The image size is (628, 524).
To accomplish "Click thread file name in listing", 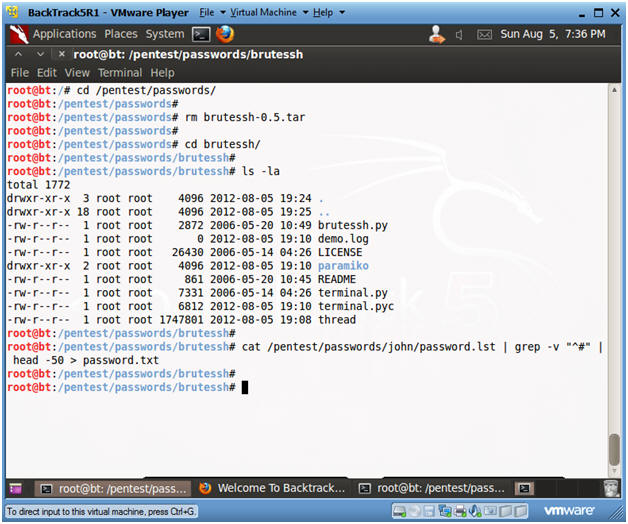I will click(336, 320).
